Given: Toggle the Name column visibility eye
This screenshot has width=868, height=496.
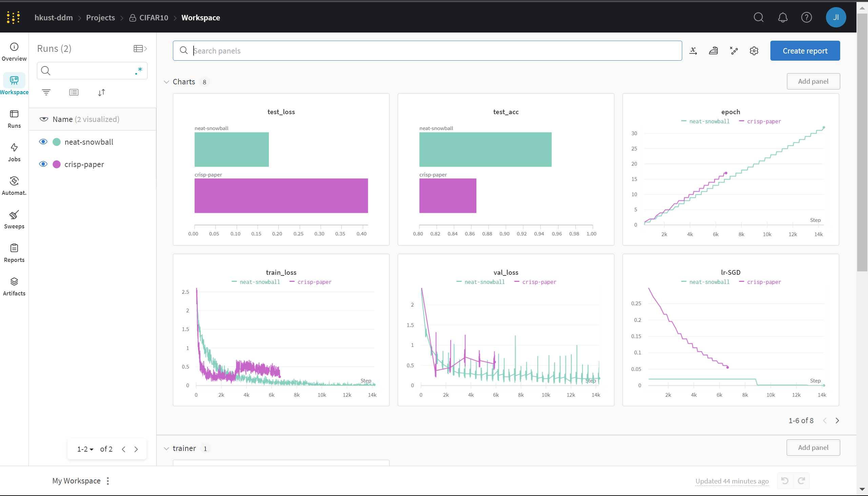Looking at the screenshot, I should pos(44,119).
